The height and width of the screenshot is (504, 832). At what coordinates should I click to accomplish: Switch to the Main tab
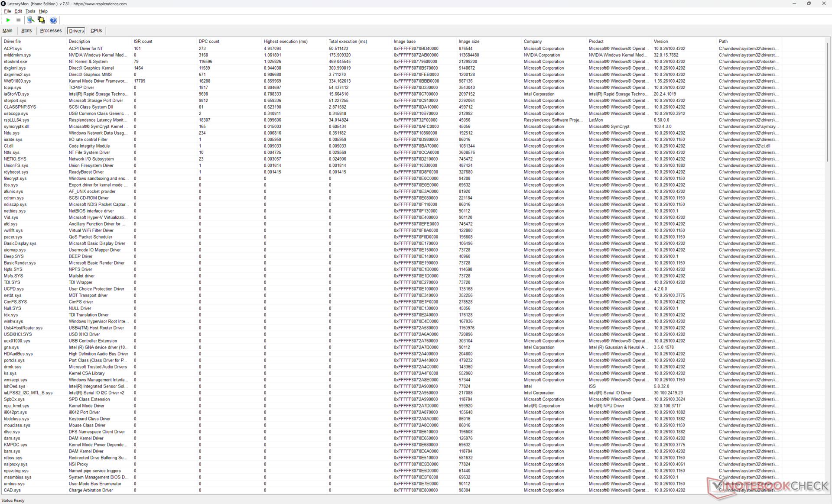(x=7, y=31)
